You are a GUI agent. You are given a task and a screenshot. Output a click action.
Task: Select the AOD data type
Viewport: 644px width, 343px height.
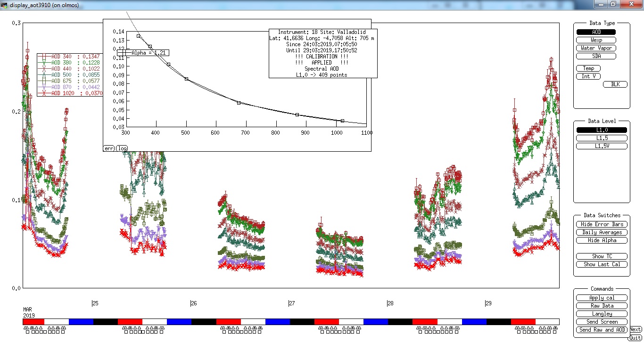click(596, 32)
